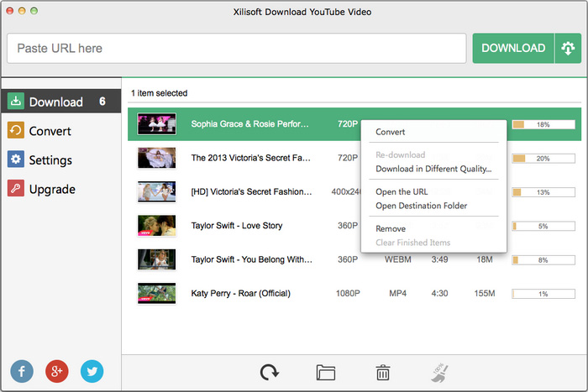
Task: Click the download-and-convert arrow icon beside DOWNLOAD
Action: (566, 49)
